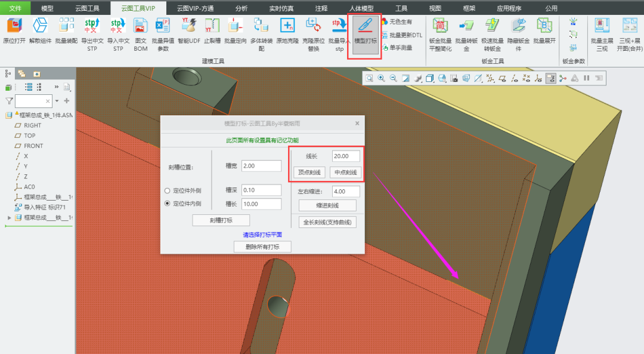
Task: Click the 中点刻线 button
Action: tap(345, 173)
